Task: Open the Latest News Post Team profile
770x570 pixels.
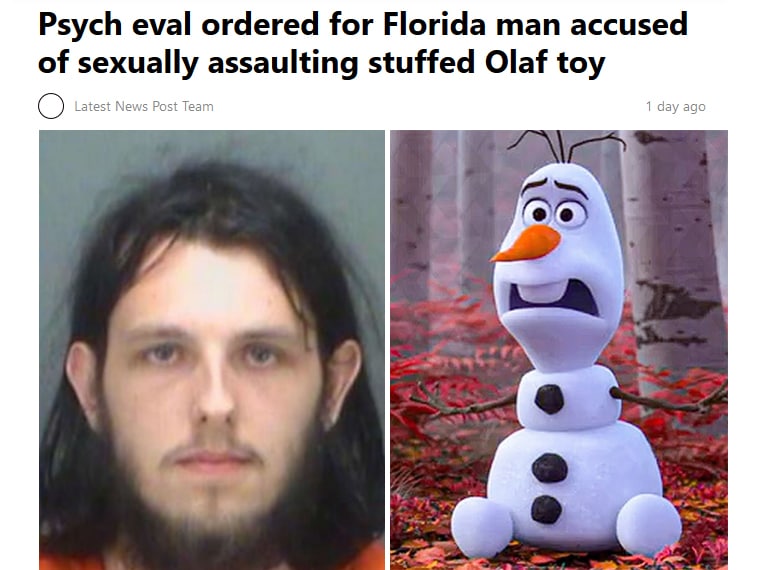Action: [144, 107]
